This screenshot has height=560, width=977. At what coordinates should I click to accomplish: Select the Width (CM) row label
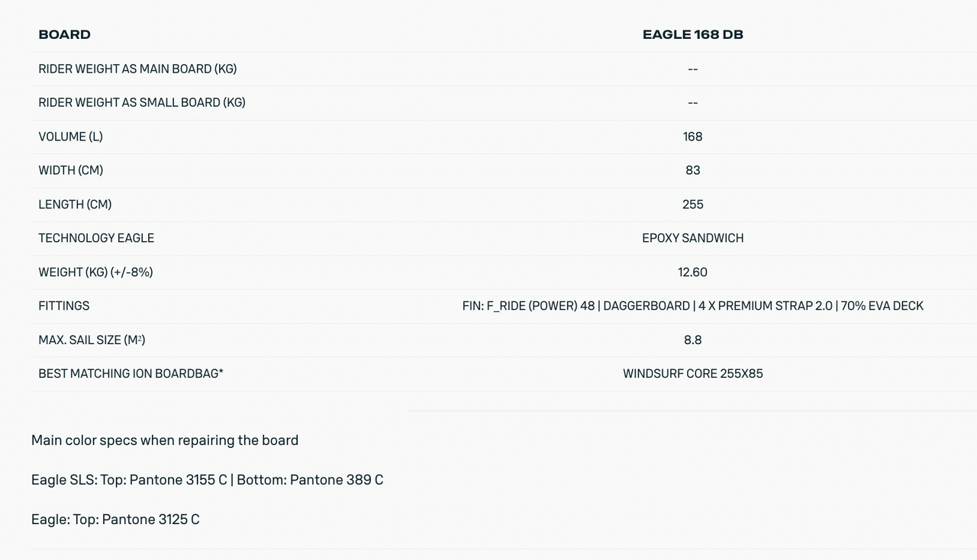[71, 170]
